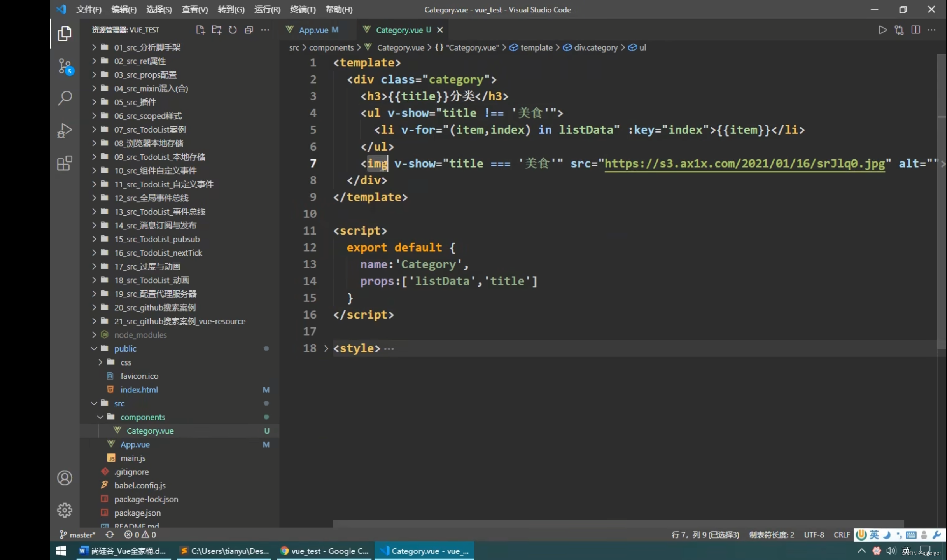Viewport: 947px width, 560px height.
Task: Open the Search view icon
Action: [x=65, y=98]
